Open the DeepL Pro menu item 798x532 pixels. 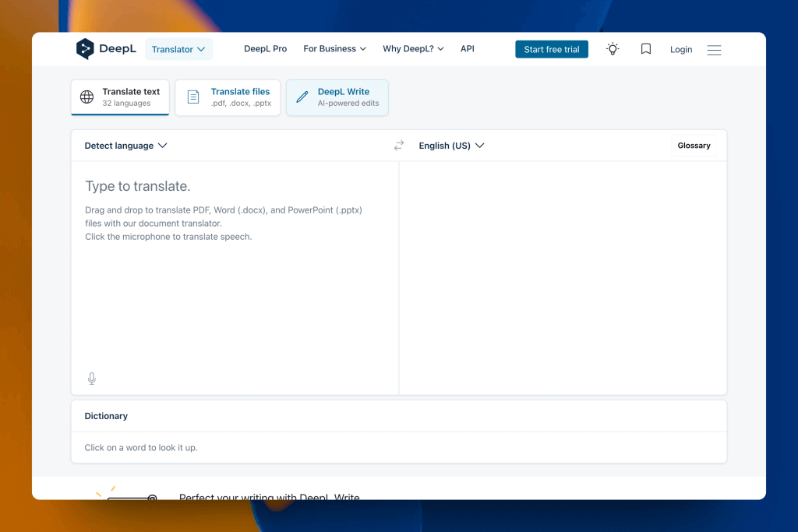tap(265, 49)
